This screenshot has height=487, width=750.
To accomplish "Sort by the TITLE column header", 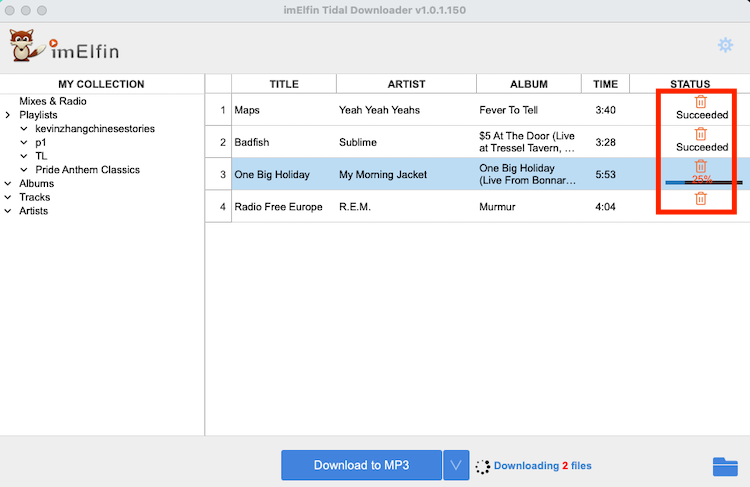I will tap(284, 84).
